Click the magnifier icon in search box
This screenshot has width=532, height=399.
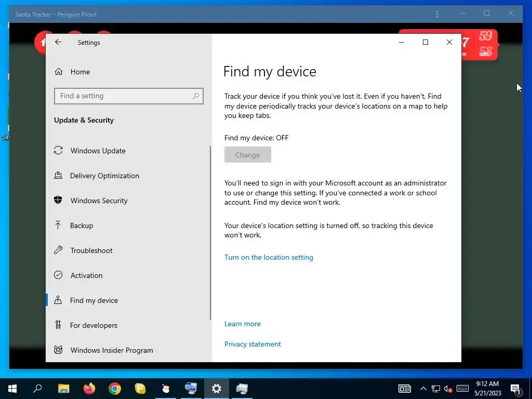196,96
